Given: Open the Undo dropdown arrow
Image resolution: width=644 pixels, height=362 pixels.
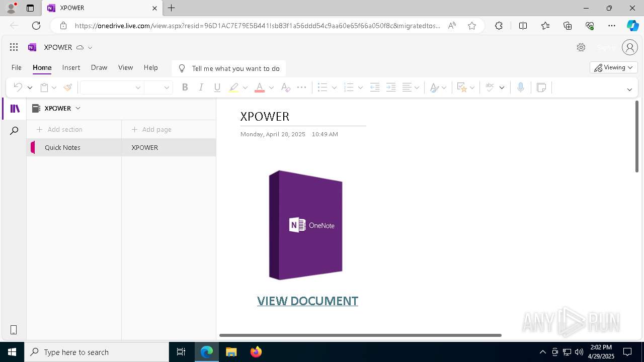Looking at the screenshot, I should pyautogui.click(x=30, y=87).
